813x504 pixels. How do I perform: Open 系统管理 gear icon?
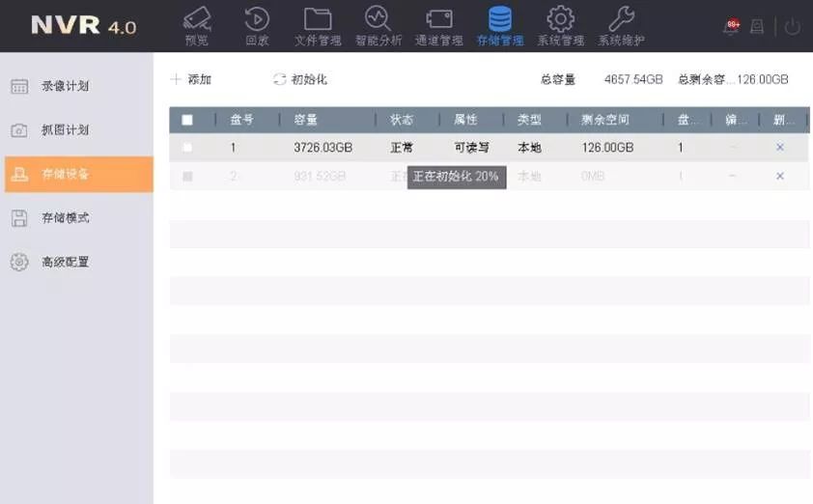[x=560, y=25]
